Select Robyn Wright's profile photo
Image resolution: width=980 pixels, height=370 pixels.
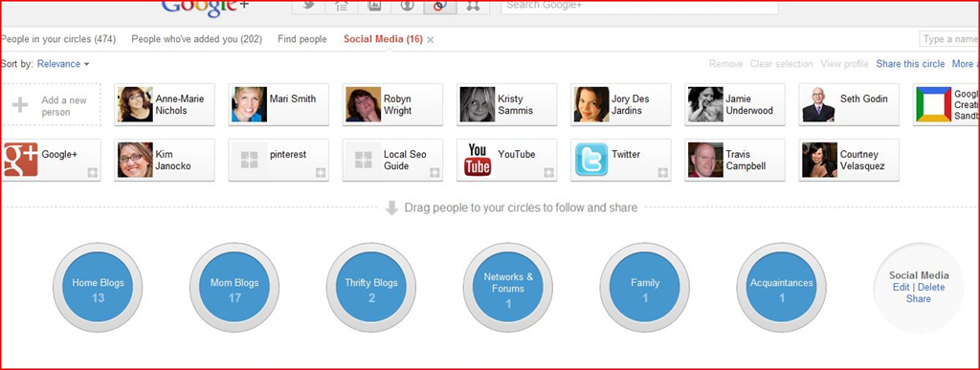click(x=363, y=104)
